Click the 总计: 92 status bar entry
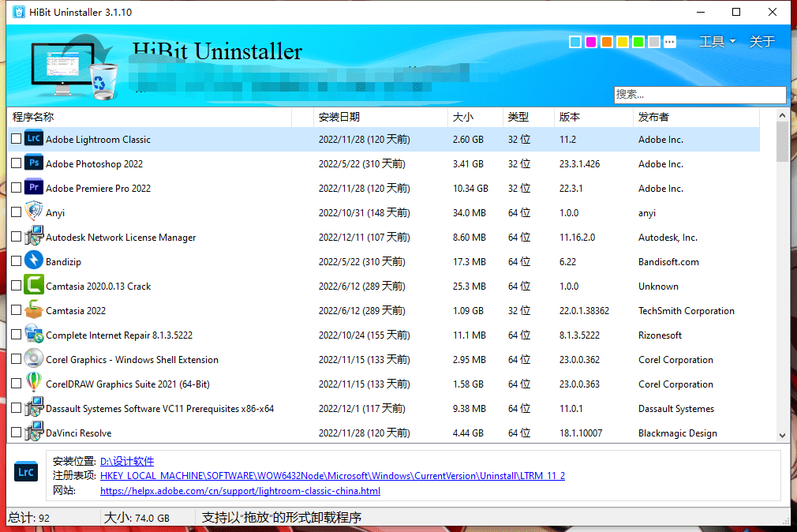 click(x=29, y=518)
